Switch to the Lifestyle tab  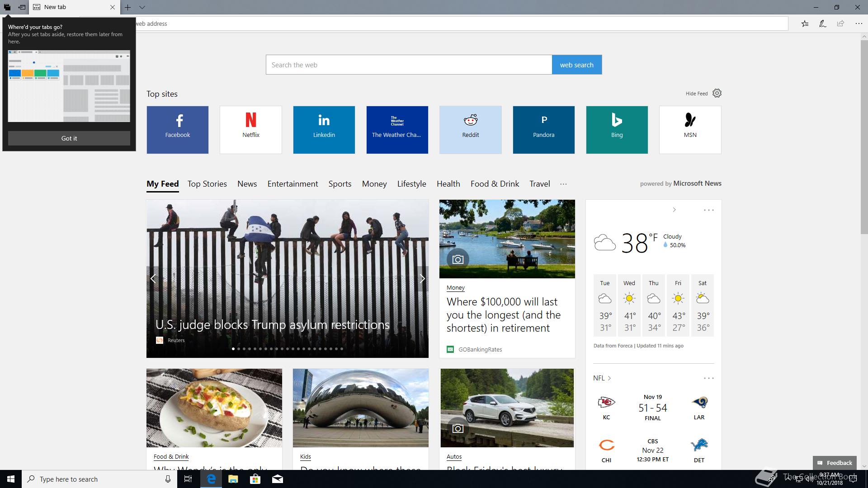tap(412, 184)
